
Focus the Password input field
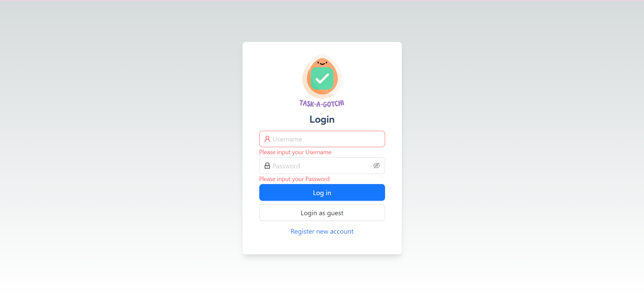[322, 166]
